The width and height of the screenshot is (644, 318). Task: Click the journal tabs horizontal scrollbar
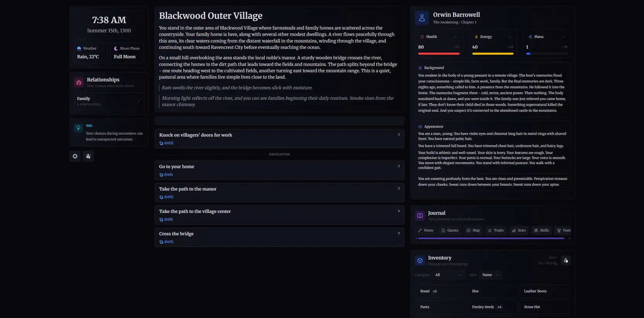click(x=491, y=238)
